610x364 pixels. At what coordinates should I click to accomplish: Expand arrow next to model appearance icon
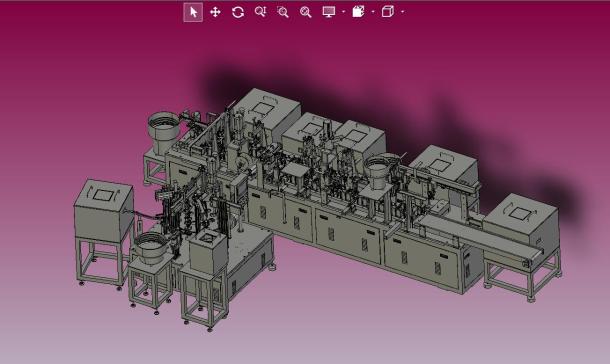(373, 12)
